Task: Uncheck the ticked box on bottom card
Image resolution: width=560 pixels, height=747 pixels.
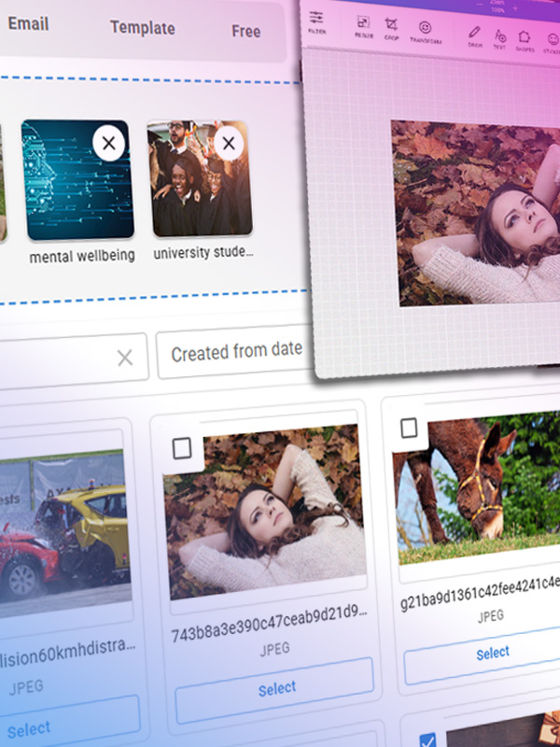Action: click(427, 740)
